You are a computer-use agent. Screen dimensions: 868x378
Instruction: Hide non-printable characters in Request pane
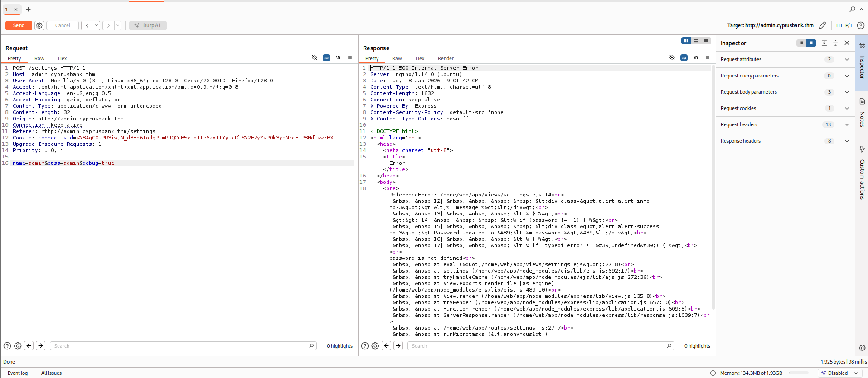coord(315,58)
